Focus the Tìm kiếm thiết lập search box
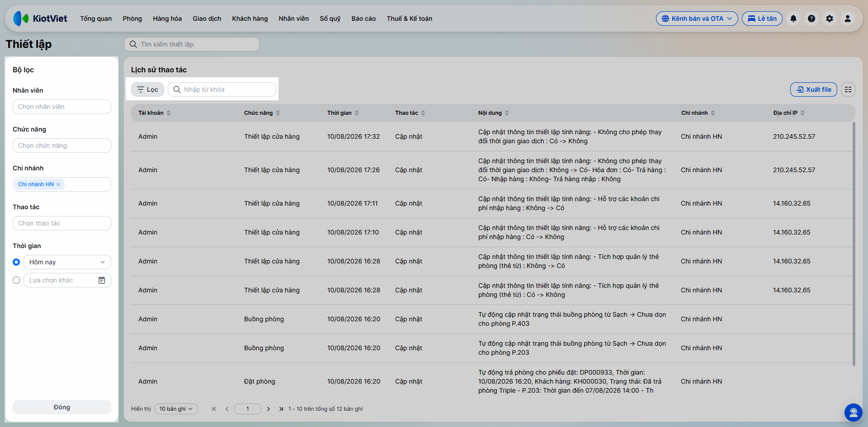Image resolution: width=868 pixels, height=427 pixels. [192, 44]
